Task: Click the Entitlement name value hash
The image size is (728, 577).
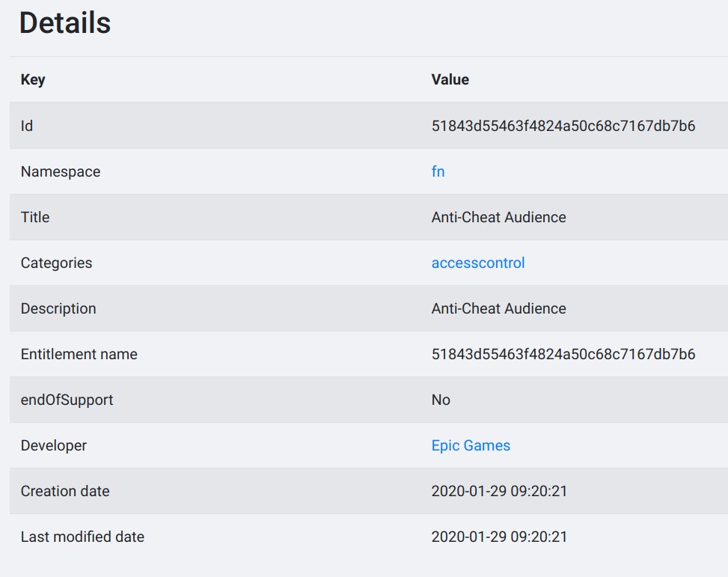Action: (563, 354)
